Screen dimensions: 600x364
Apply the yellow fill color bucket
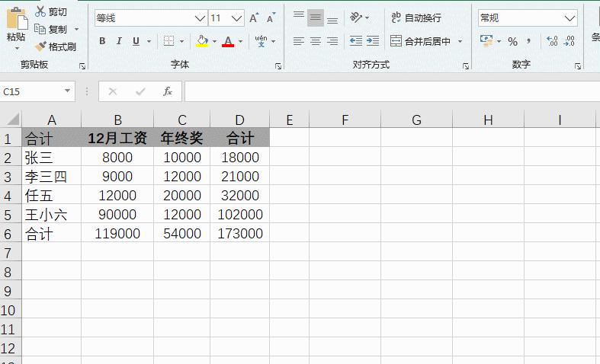coord(202,41)
